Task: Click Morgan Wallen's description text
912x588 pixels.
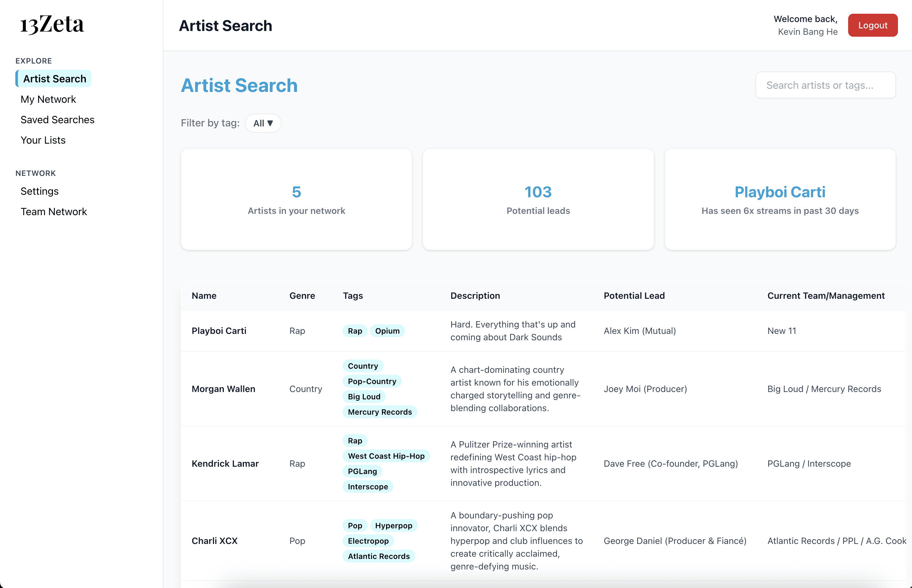Action: point(515,389)
